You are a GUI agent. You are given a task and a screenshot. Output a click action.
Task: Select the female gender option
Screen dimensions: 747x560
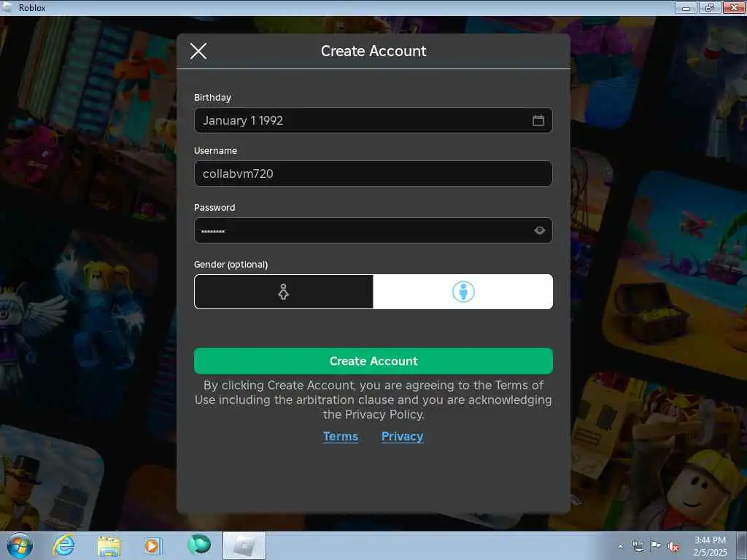pos(284,292)
